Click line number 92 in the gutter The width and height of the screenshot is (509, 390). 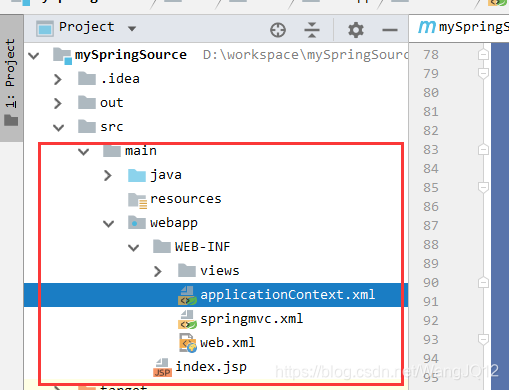click(431, 321)
